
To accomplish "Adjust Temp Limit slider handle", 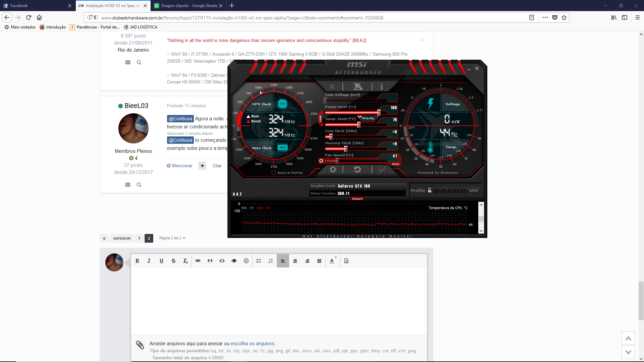I will pyautogui.click(x=359, y=125).
